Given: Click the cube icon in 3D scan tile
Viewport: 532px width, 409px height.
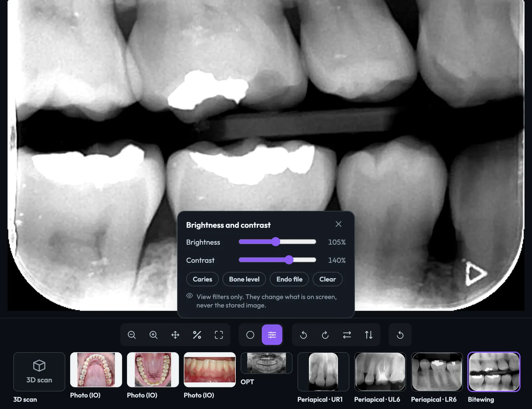Looking at the screenshot, I should (x=39, y=365).
